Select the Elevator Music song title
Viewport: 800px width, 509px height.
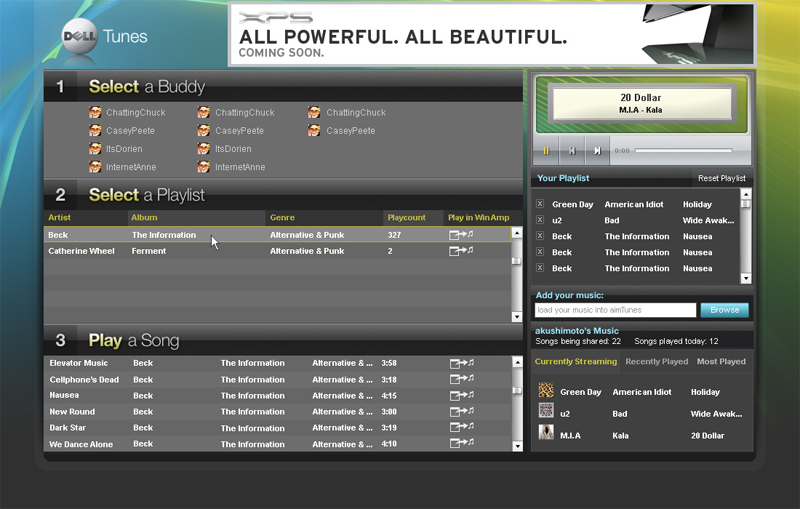coord(79,363)
